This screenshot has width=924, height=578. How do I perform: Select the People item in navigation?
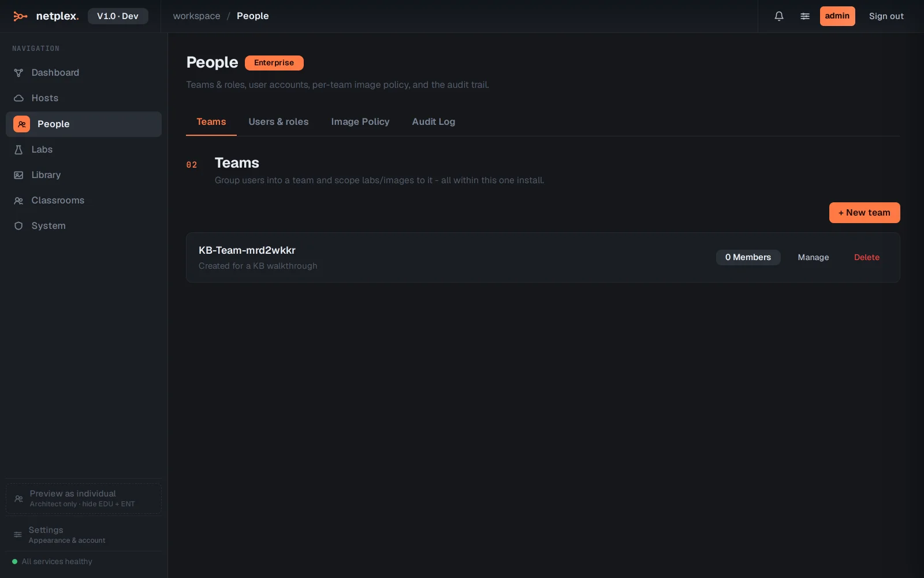(84, 124)
